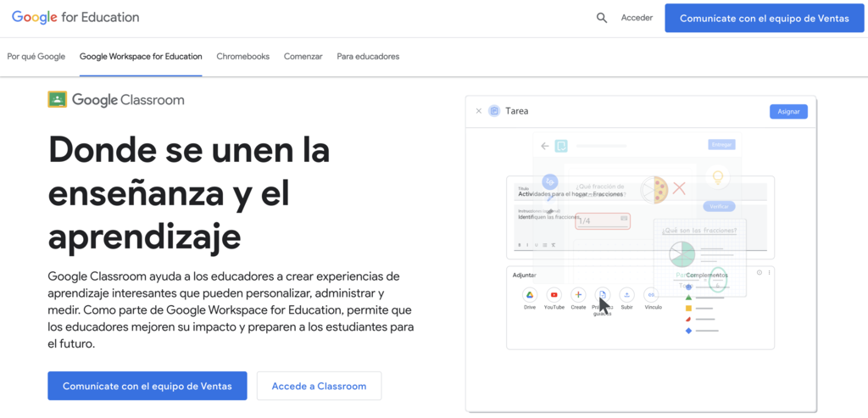868x418 pixels.
Task: Click the red half-circle add-on icon
Action: pos(688,320)
